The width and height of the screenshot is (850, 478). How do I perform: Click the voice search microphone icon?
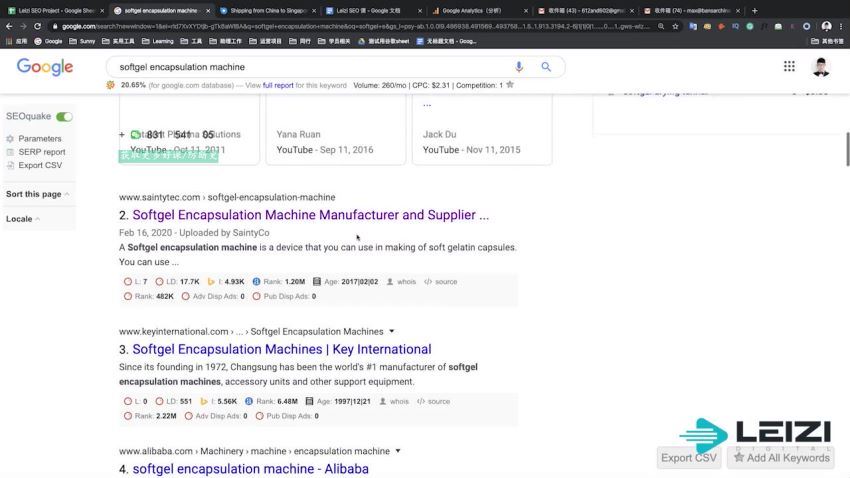519,67
